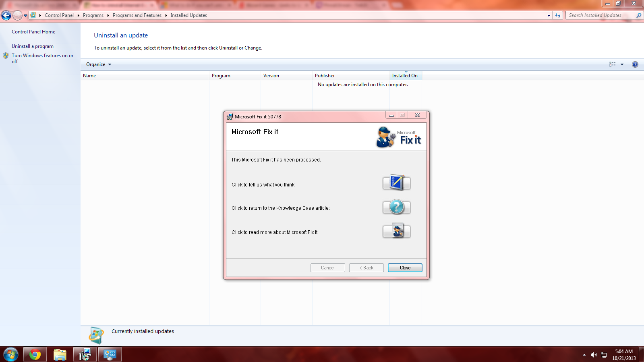The width and height of the screenshot is (644, 362).
Task: Open the help icon in the toolbar
Action: [x=635, y=64]
